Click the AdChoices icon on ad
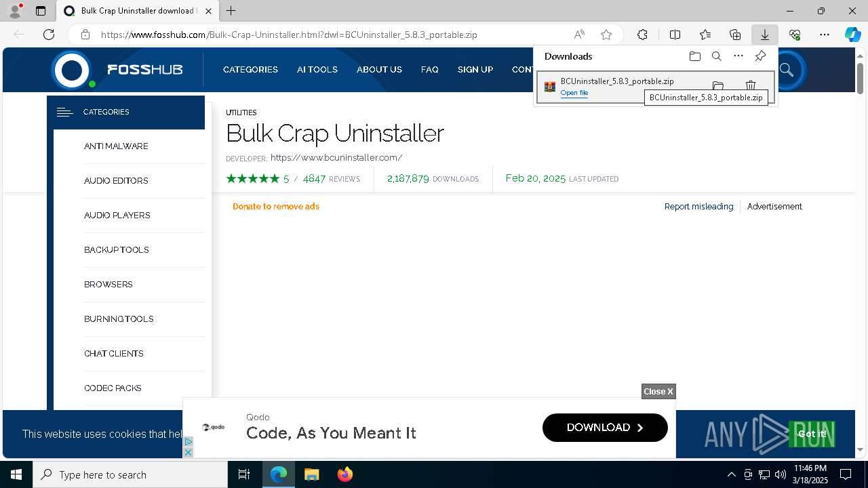 (189, 442)
